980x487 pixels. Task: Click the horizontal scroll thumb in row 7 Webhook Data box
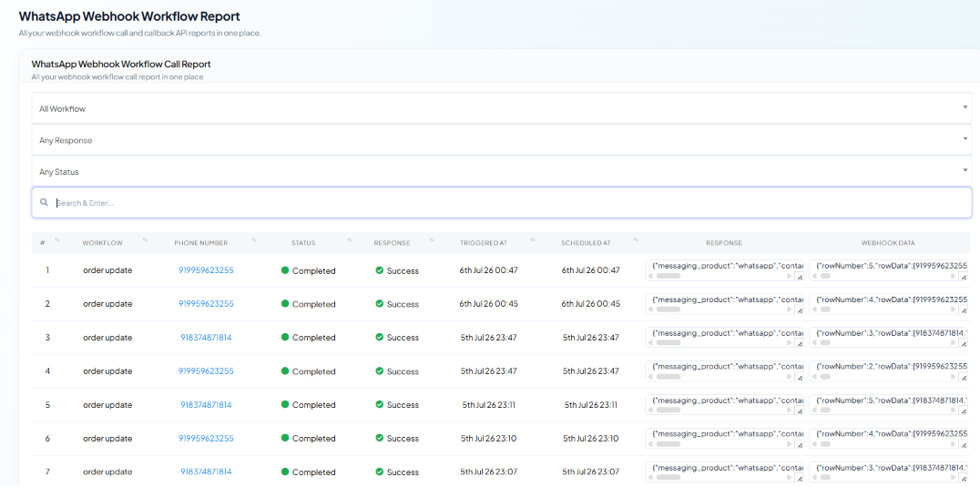pos(825,478)
